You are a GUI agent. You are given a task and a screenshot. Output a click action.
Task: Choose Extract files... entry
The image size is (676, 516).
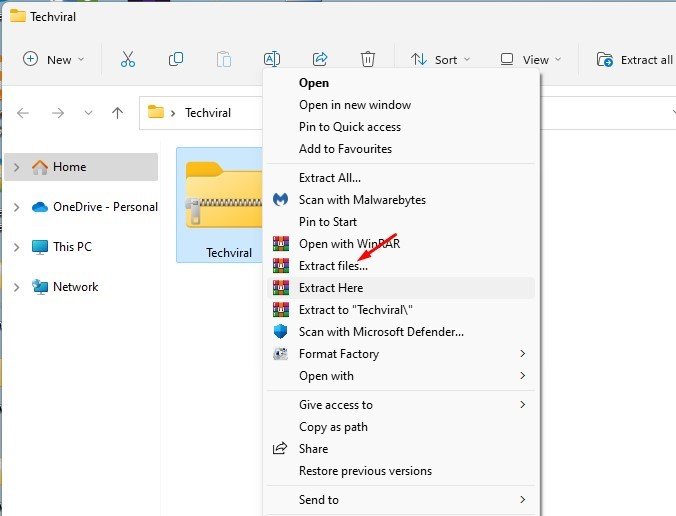(401, 266)
